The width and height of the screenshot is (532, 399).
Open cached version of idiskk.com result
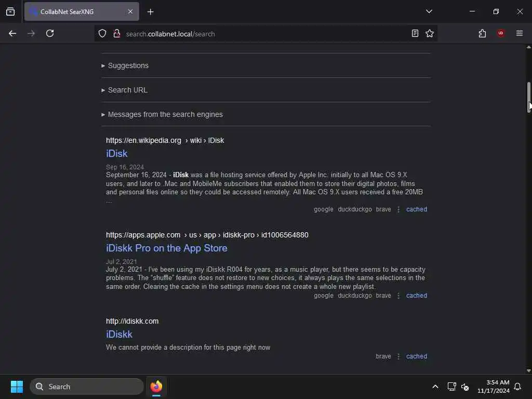417,356
